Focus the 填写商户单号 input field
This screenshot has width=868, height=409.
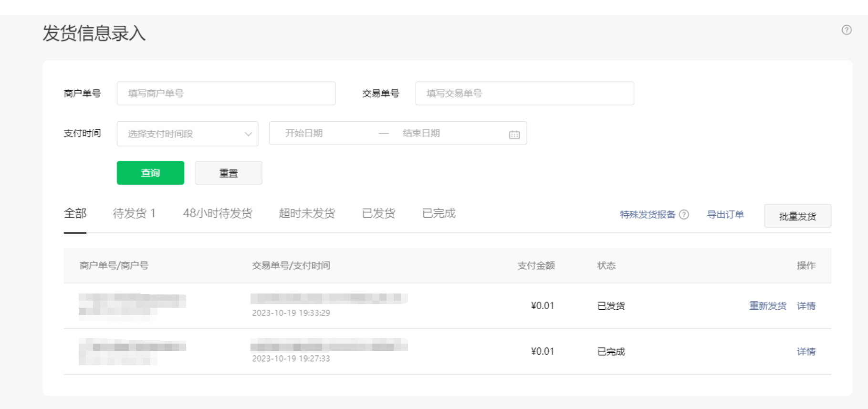[x=226, y=94]
